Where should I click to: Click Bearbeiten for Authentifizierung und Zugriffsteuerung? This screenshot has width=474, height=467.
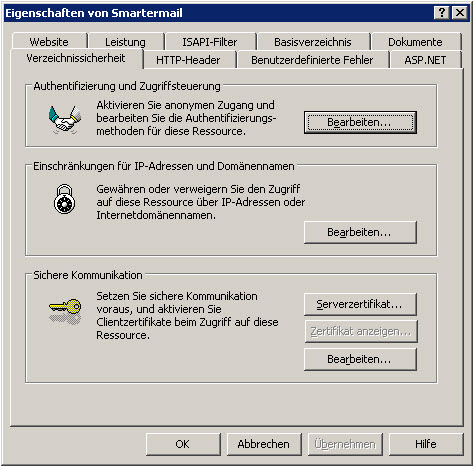(x=360, y=122)
